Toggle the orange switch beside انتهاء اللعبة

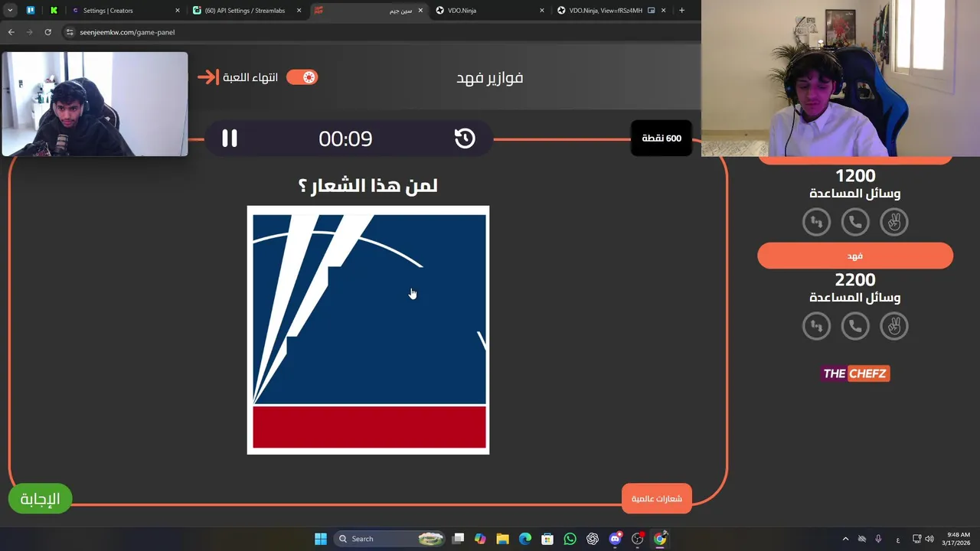(302, 77)
